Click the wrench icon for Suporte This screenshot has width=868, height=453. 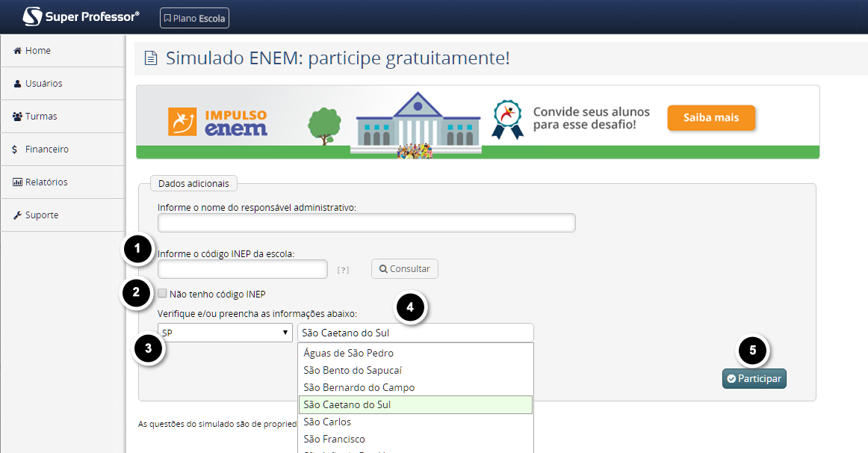[x=16, y=215]
